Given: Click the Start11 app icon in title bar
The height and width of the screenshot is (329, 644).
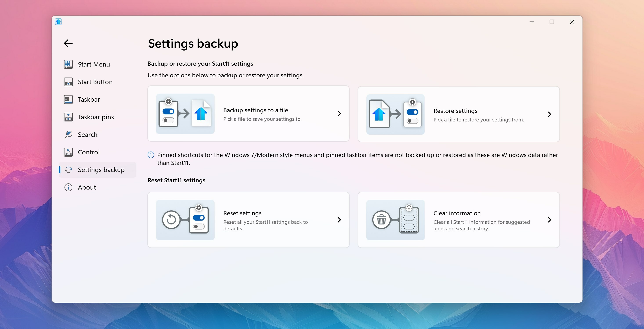Looking at the screenshot, I should pos(58,22).
